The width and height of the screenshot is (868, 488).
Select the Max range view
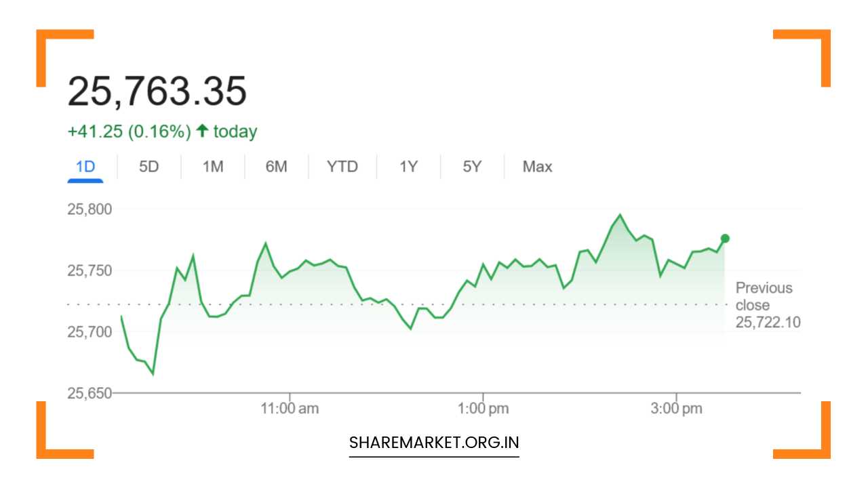536,166
